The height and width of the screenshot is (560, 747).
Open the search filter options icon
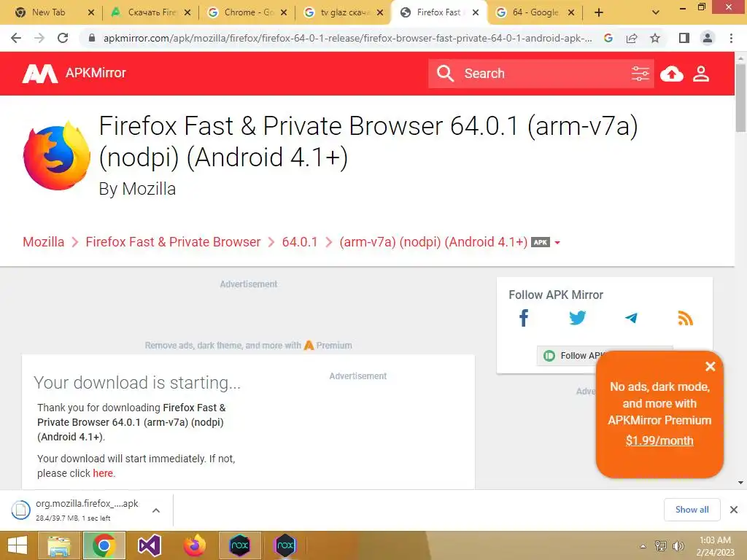pos(640,74)
